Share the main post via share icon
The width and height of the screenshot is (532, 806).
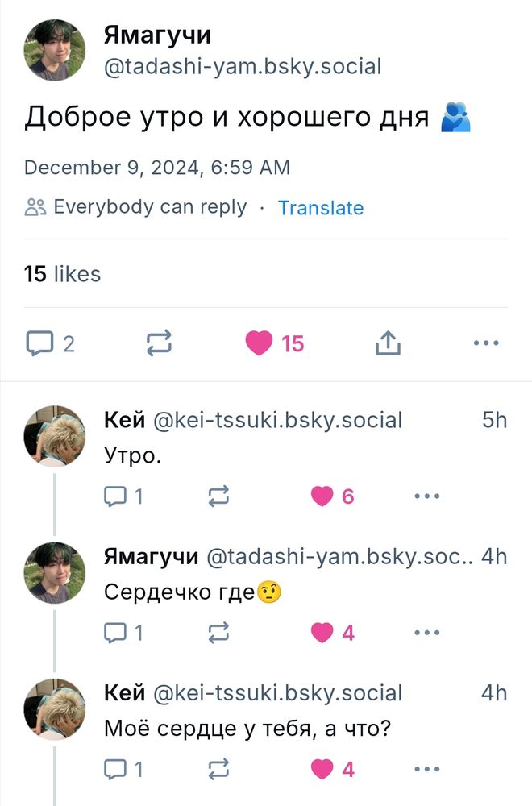coord(388,344)
